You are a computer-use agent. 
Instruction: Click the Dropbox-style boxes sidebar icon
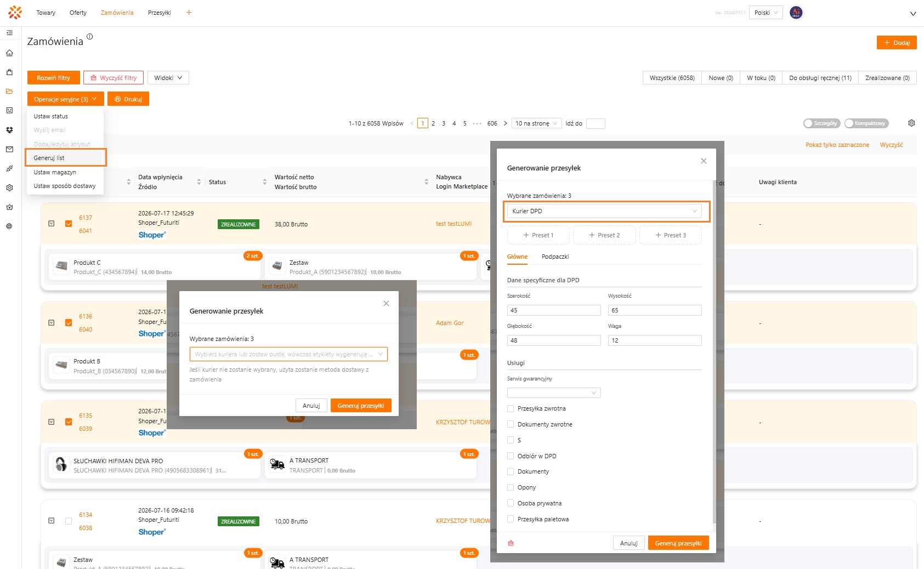tap(9, 130)
